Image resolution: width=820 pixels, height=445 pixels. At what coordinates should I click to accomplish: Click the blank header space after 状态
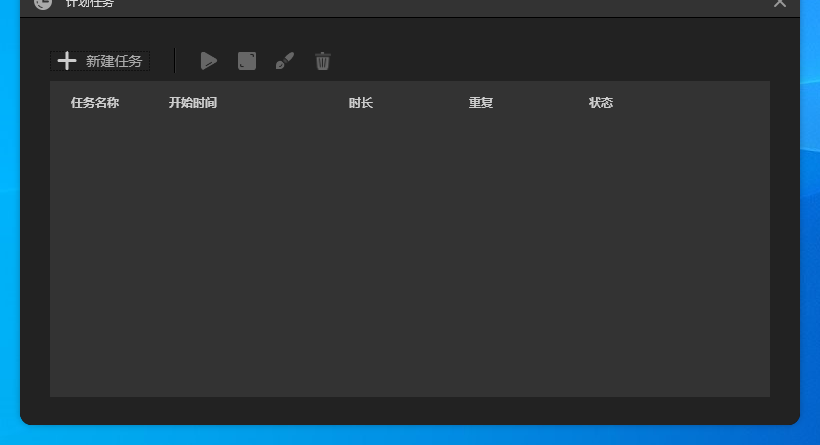pos(700,103)
